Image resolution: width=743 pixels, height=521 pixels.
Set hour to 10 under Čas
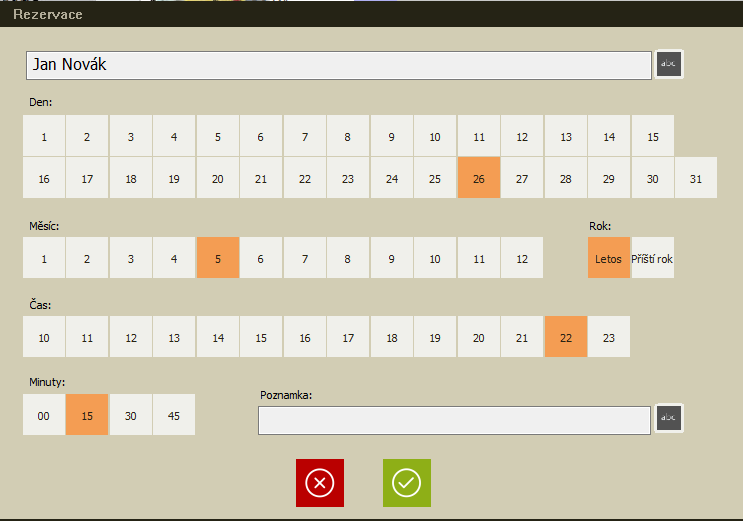click(x=44, y=338)
